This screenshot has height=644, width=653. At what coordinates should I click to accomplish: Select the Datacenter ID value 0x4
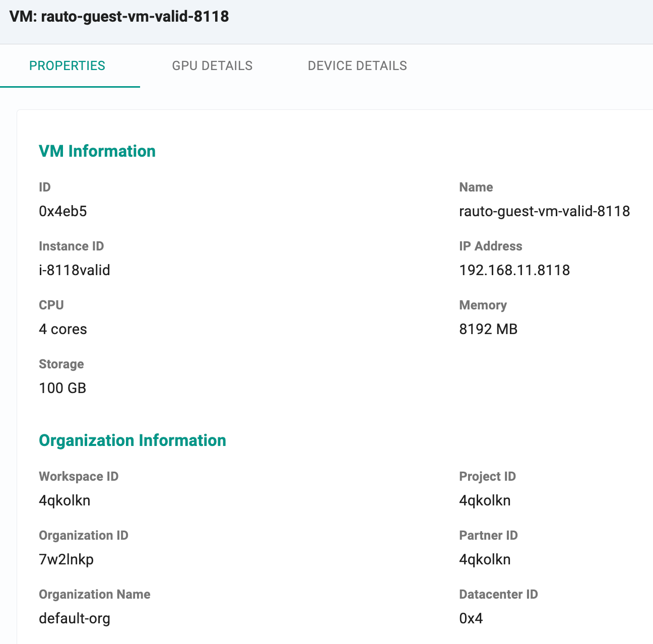pos(471,618)
